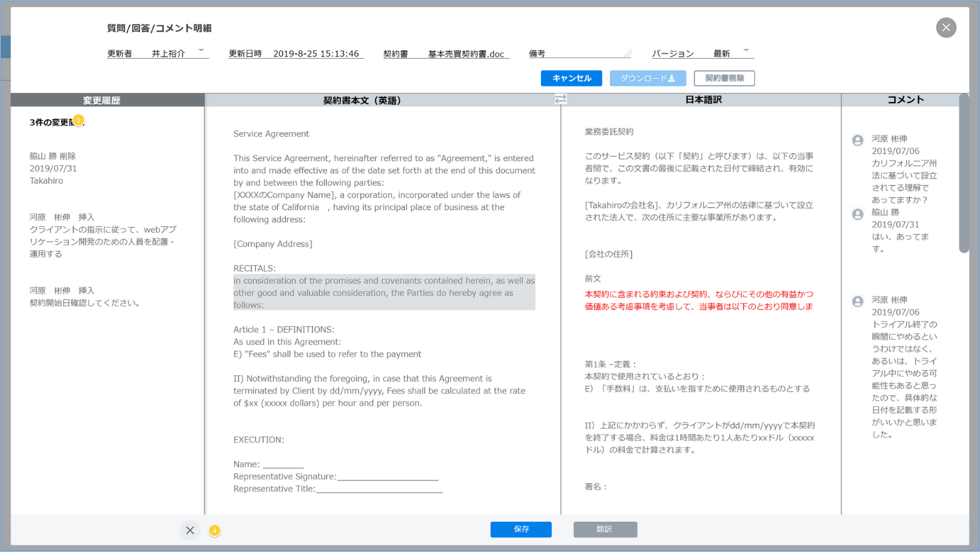Click the yellow number 4 badge at the bottom
This screenshot has width=980, height=552.
pos(215,530)
